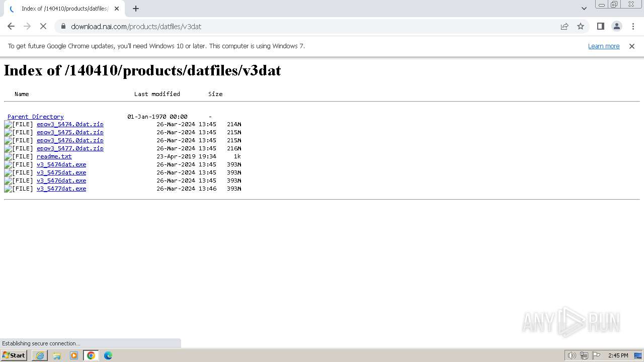Open readme.txt file
The height and width of the screenshot is (362, 644).
pyautogui.click(x=54, y=156)
